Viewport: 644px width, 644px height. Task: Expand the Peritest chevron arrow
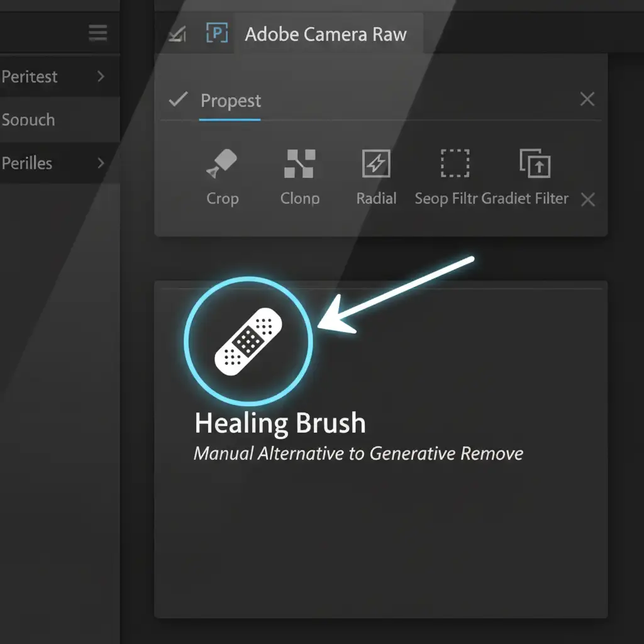101,76
